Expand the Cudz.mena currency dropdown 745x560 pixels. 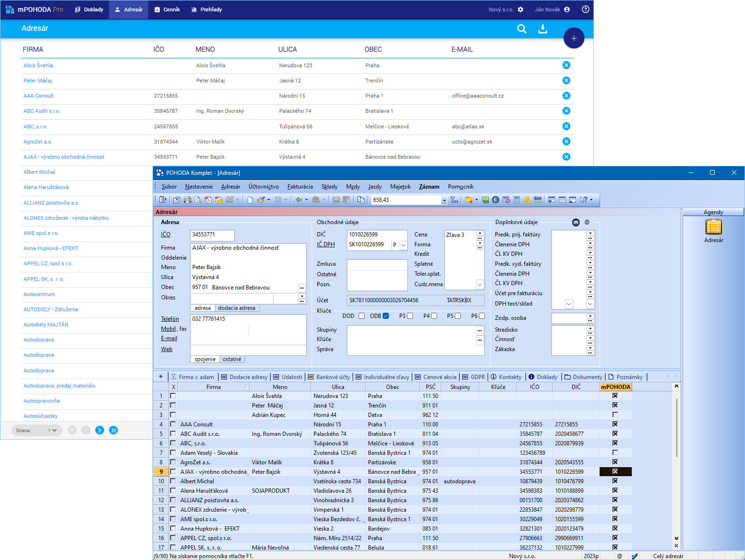pos(480,284)
